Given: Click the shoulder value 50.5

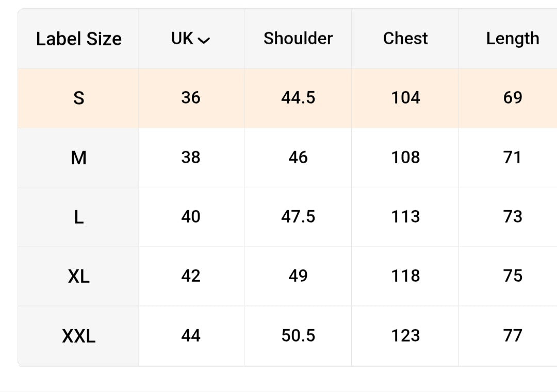Looking at the screenshot, I should 298,335.
